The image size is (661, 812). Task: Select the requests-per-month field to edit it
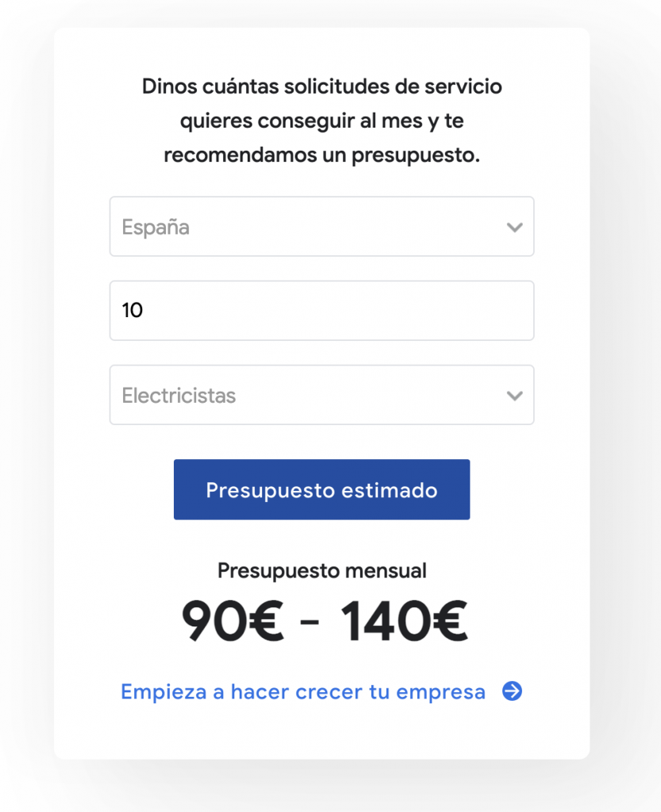pos(321,310)
